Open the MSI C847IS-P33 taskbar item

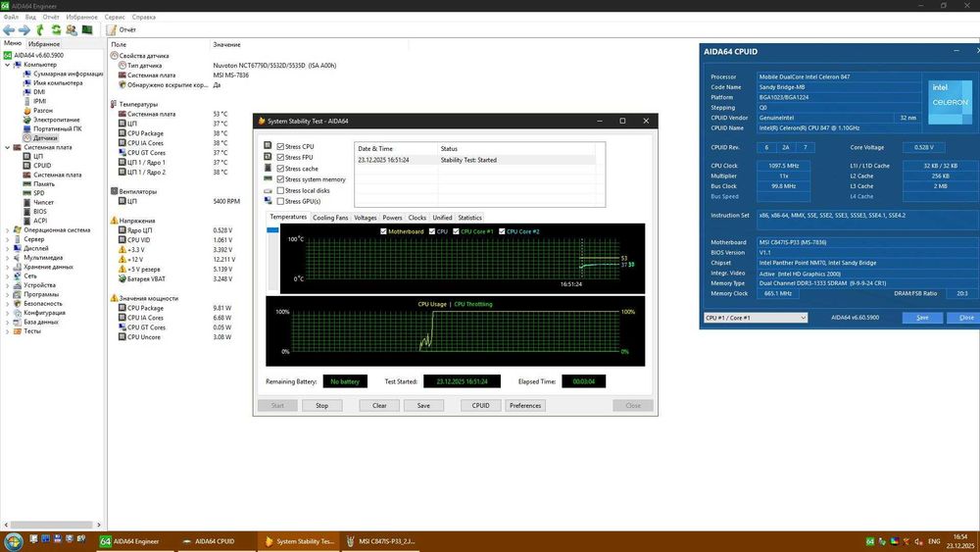pos(381,541)
